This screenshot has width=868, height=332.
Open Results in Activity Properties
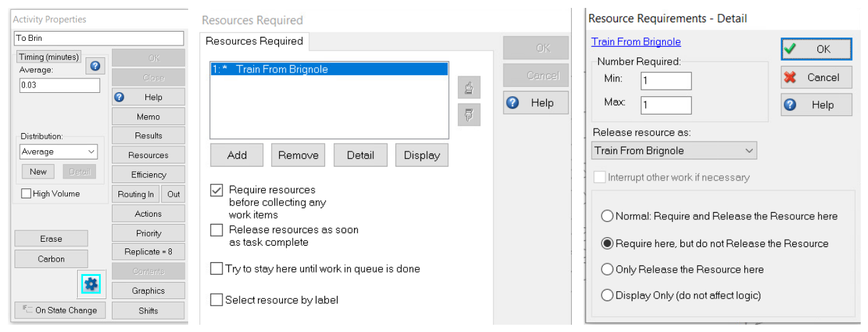click(x=148, y=136)
